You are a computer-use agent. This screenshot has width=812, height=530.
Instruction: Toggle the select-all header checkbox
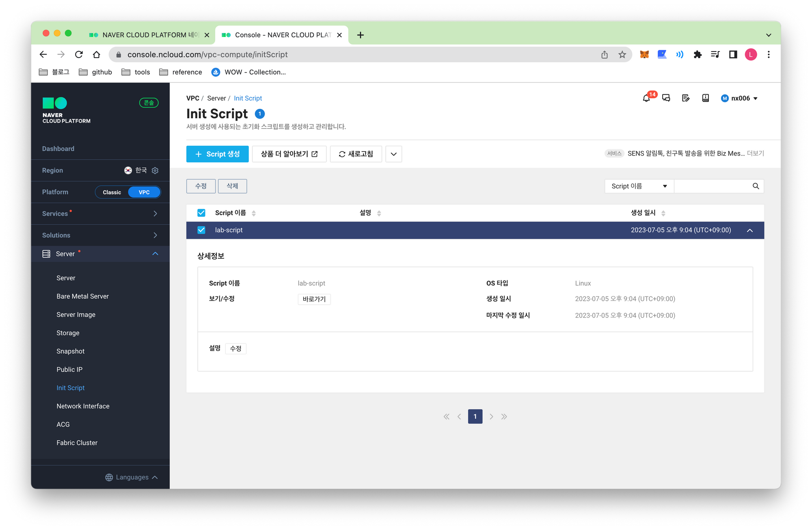coord(201,213)
